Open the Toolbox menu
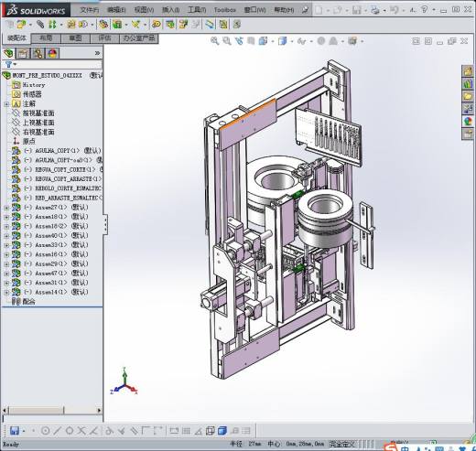 225,10
